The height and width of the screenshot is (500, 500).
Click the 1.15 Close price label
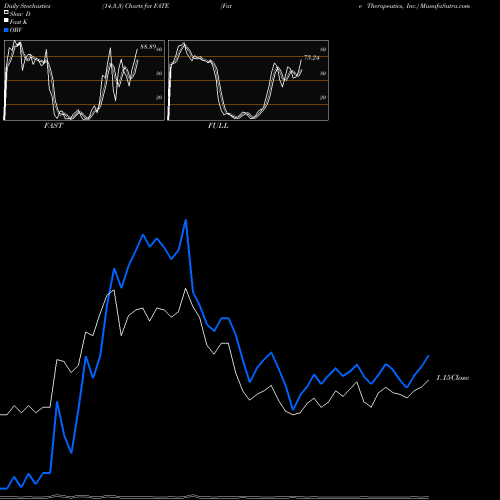click(453, 378)
